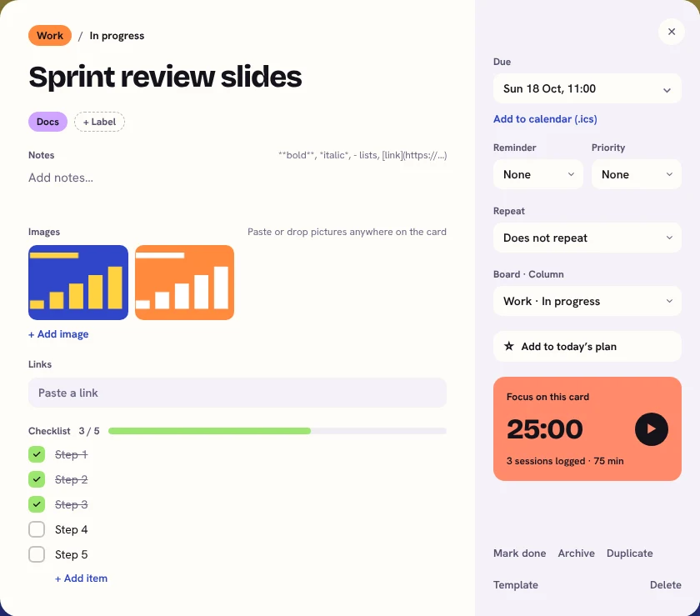Click Duplicate action

[x=629, y=553]
